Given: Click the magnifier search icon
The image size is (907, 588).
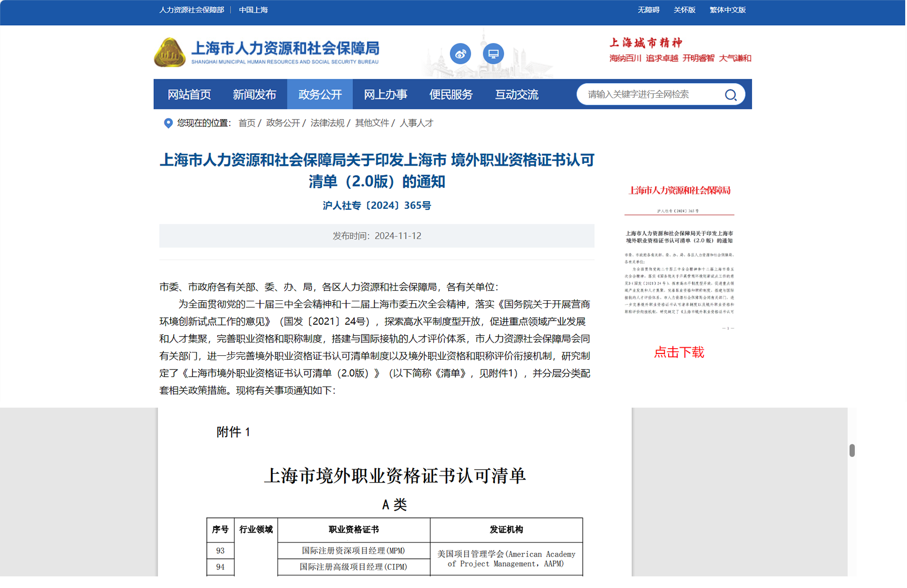Looking at the screenshot, I should (730, 95).
